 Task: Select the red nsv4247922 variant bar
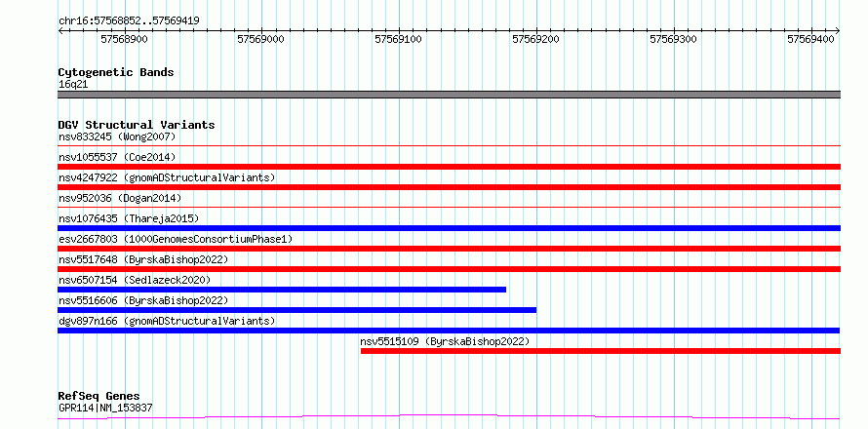tap(449, 187)
